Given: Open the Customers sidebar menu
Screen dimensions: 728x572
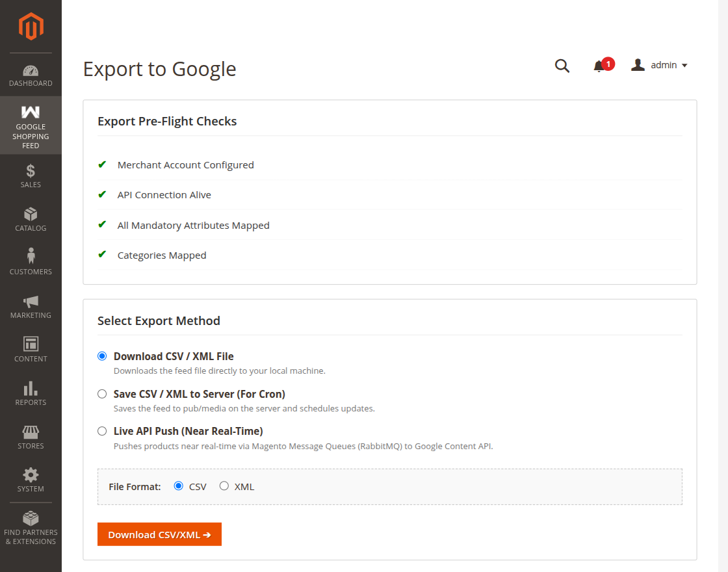Looking at the screenshot, I should (x=31, y=263).
